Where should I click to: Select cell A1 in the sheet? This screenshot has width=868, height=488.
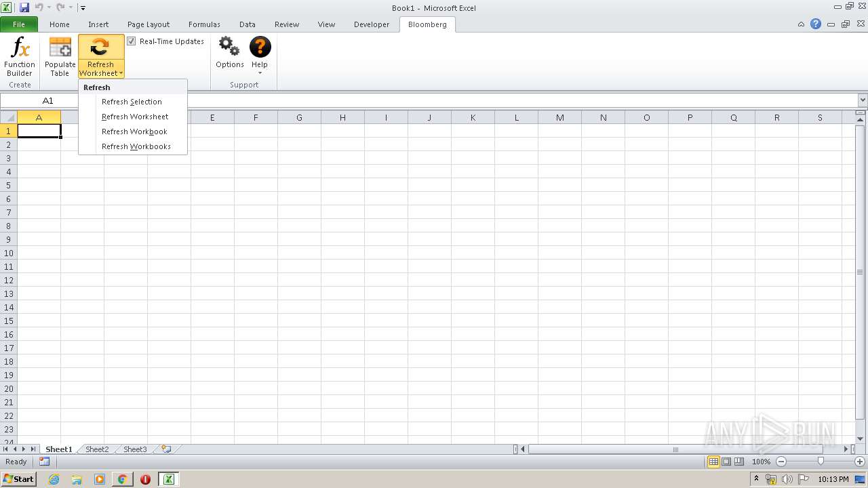point(39,131)
